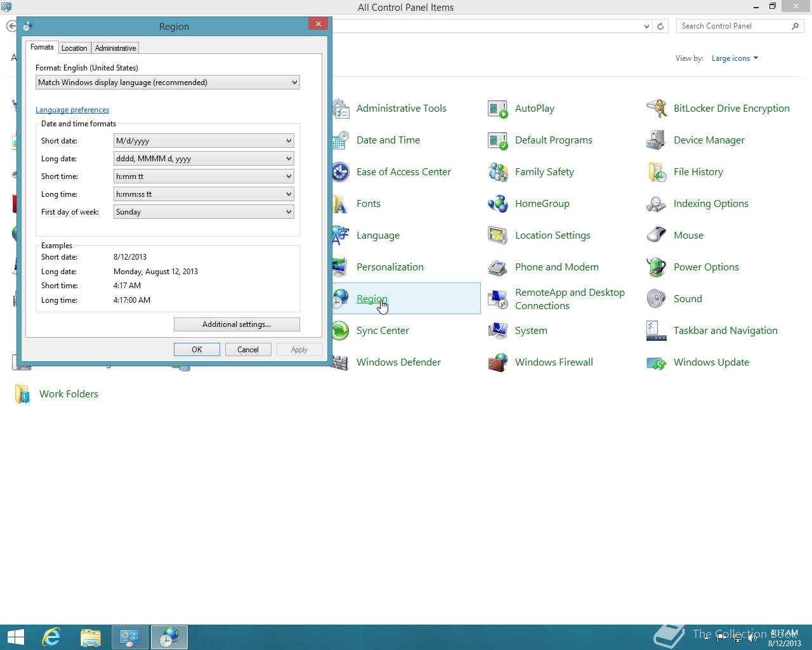This screenshot has width=812, height=650.
Task: Click the Additional settings button
Action: click(237, 324)
